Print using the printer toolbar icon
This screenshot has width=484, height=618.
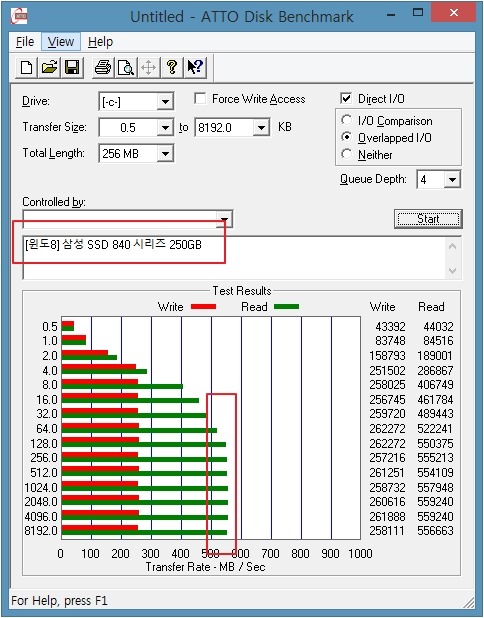(x=103, y=67)
